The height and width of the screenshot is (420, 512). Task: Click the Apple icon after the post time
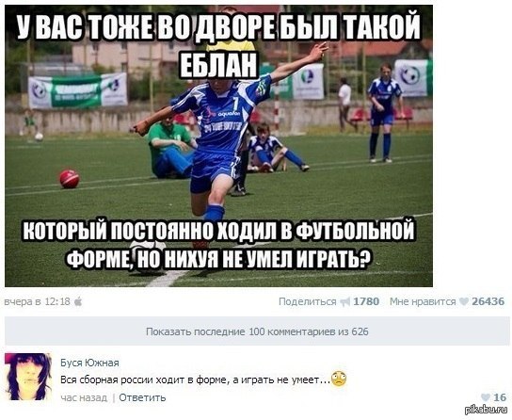pos(78,301)
